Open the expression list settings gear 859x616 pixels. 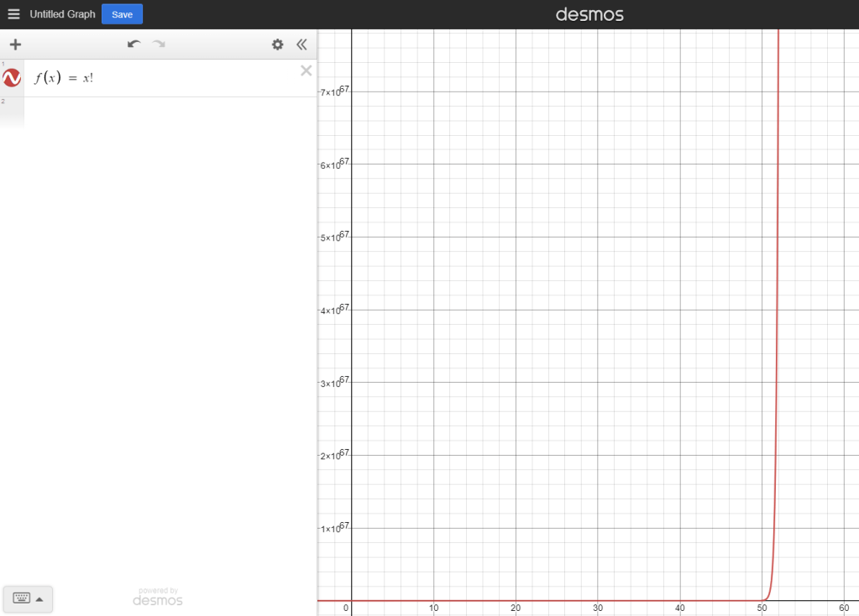point(277,44)
